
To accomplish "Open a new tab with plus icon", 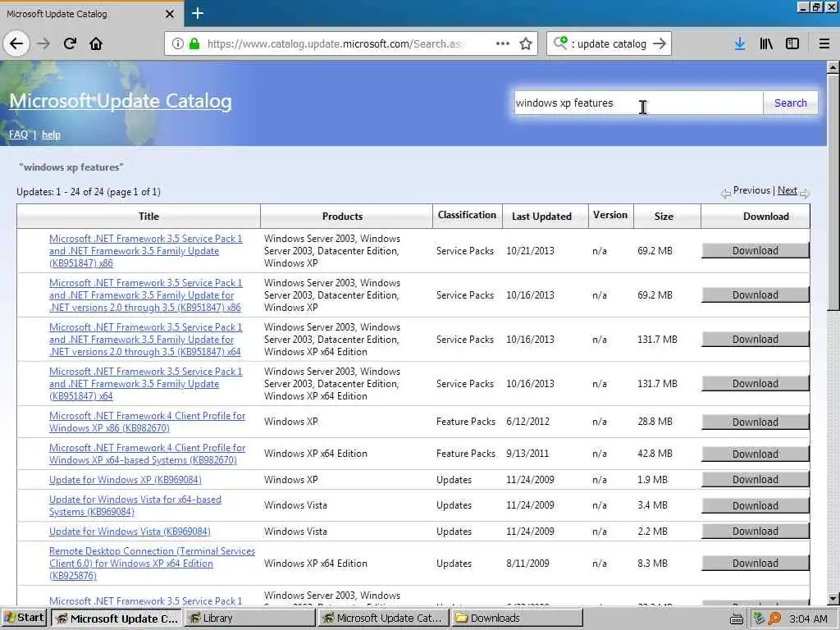I will coord(197,13).
